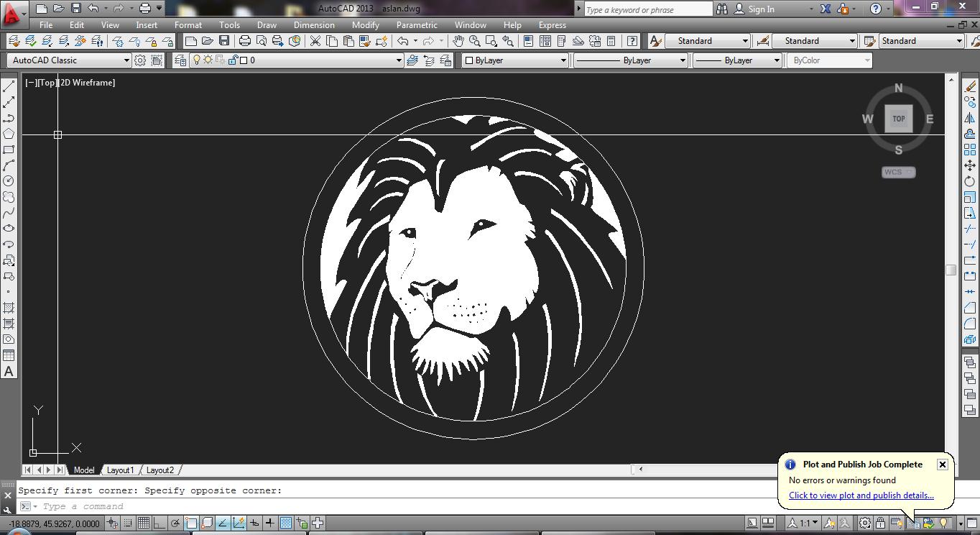Select the Multiline Text tool
The width and height of the screenshot is (980, 535).
click(x=9, y=372)
